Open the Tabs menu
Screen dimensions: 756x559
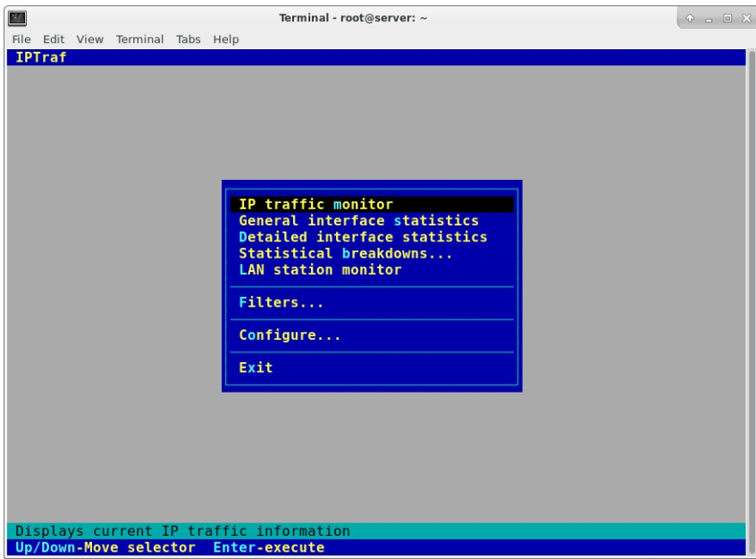pos(188,39)
